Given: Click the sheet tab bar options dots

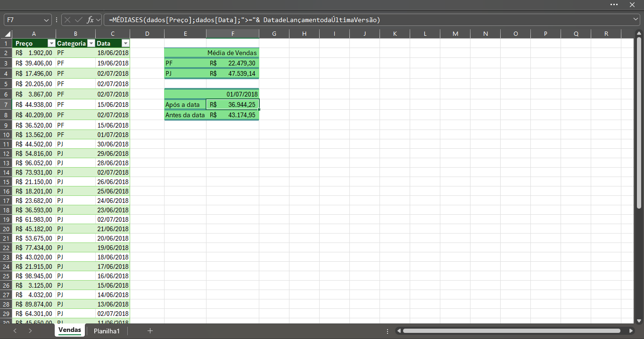Looking at the screenshot, I should pyautogui.click(x=388, y=331).
